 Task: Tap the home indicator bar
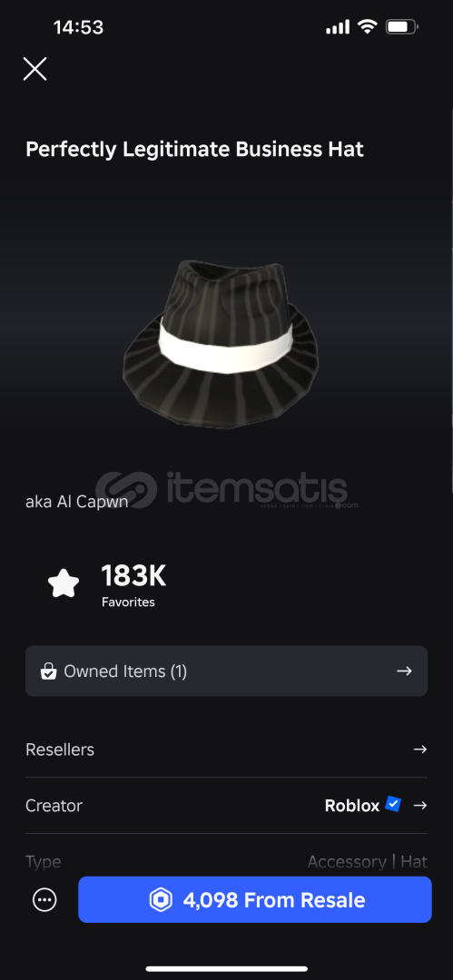tap(227, 969)
